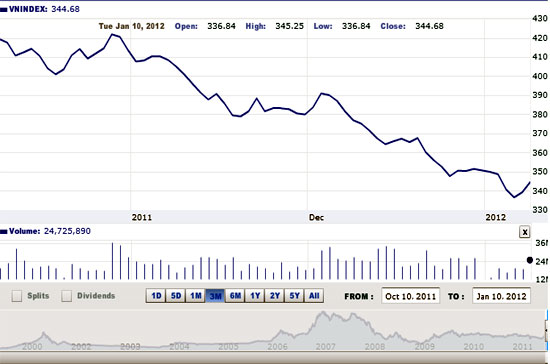This screenshot has width=550, height=364.
Task: Click the 380 price axis label
Action: [540, 114]
